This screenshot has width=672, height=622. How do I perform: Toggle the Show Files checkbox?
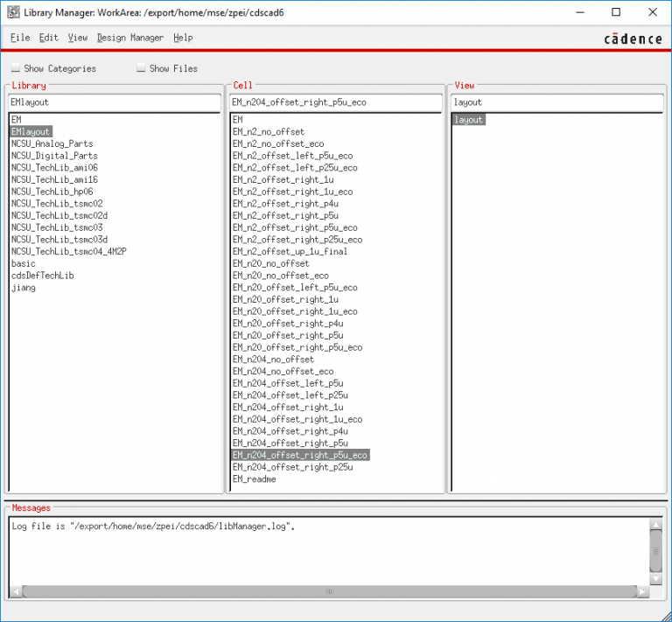pos(141,68)
